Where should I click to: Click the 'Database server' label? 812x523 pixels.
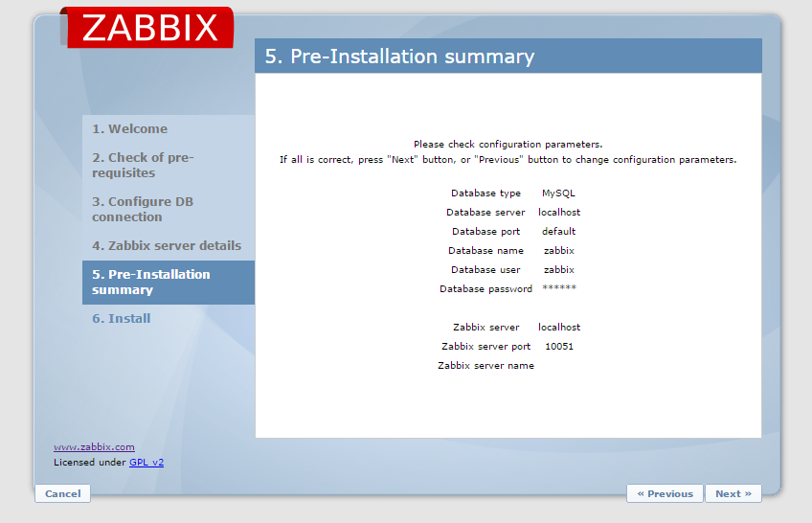[x=485, y=213]
